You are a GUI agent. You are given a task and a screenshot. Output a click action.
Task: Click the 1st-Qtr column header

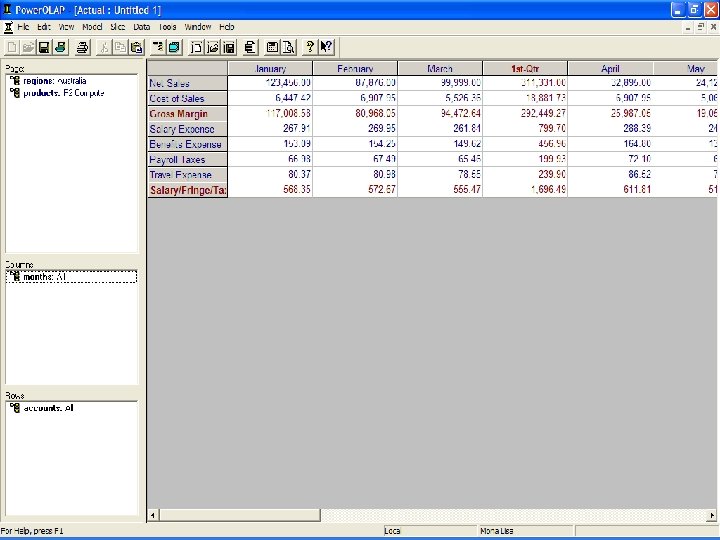pos(525,68)
